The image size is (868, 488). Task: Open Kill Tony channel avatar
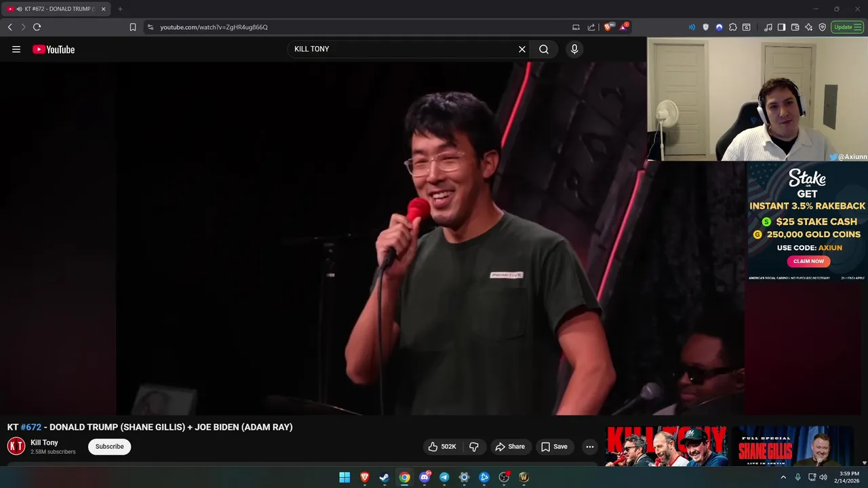tap(16, 446)
